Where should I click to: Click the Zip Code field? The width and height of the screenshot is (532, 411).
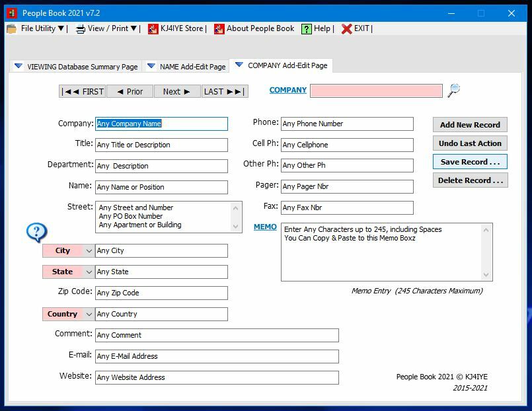[x=161, y=293]
